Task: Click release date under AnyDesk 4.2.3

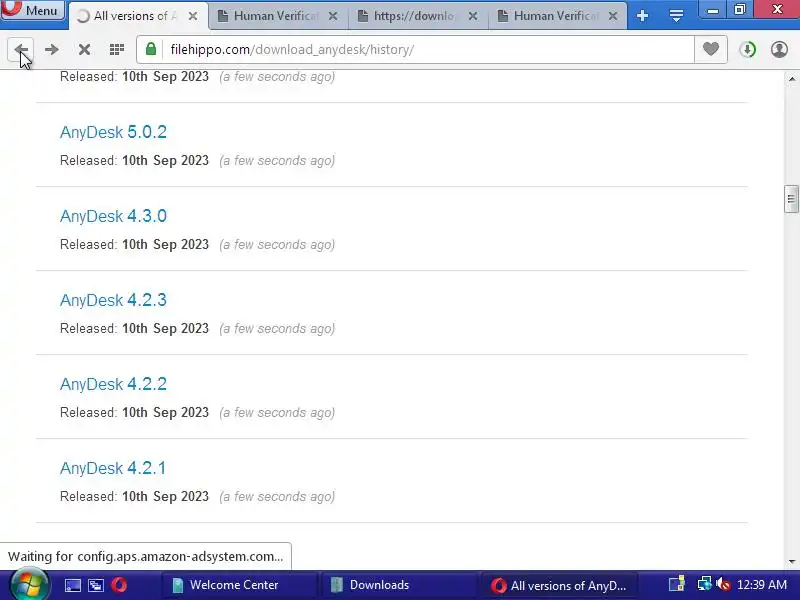Action: pos(165,329)
